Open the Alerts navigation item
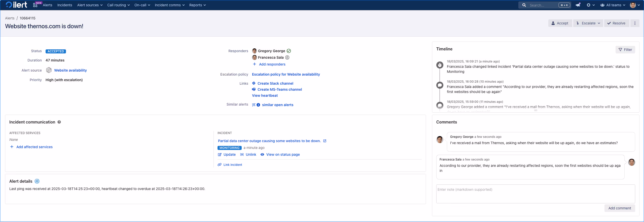644x222 pixels. (x=47, y=5)
